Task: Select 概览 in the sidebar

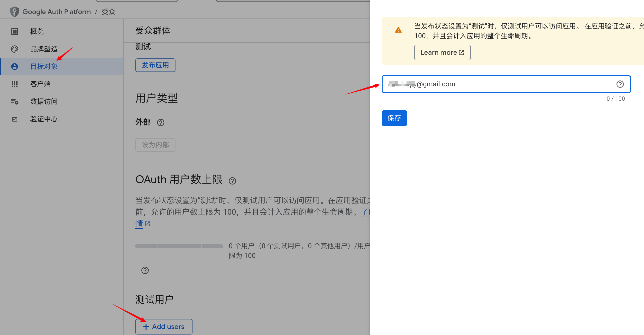Action: pos(62,31)
